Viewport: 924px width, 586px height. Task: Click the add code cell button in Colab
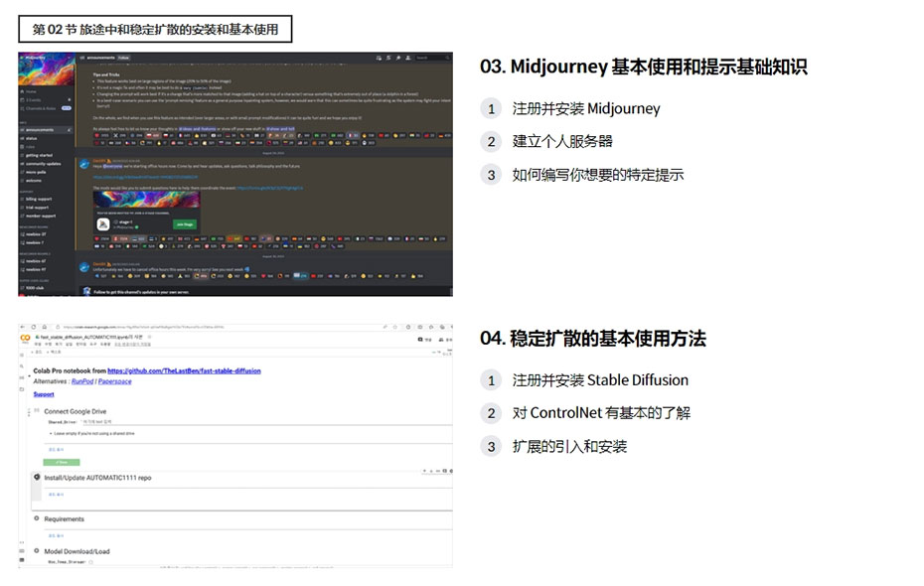coord(37,352)
